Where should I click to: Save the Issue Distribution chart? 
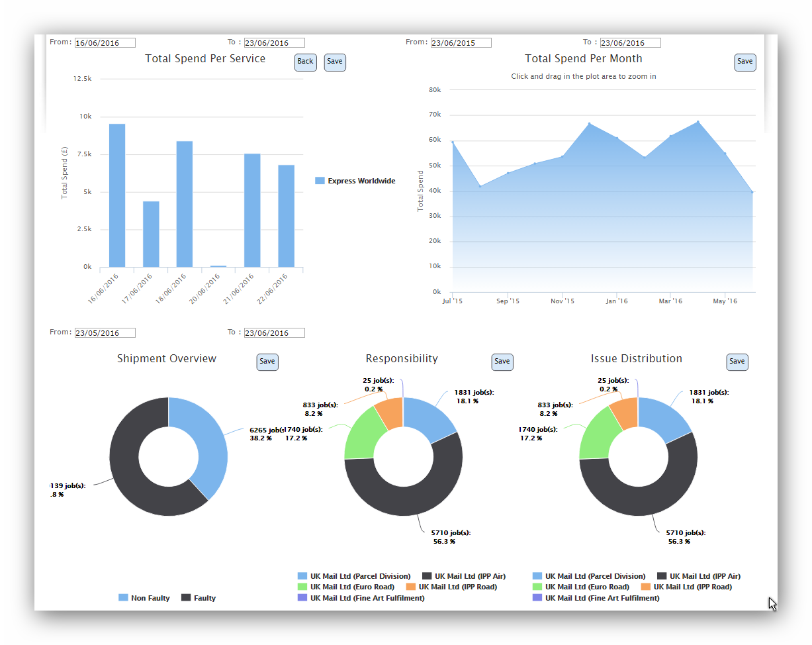coord(737,362)
